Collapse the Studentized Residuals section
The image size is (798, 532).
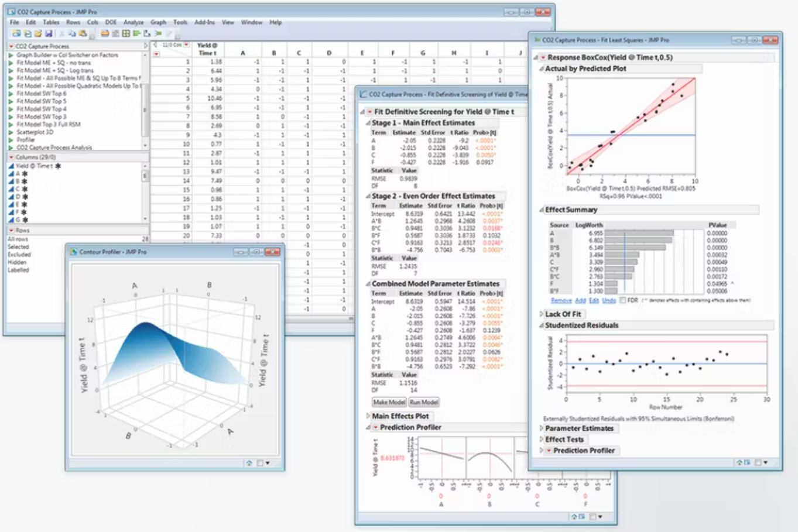(x=541, y=325)
